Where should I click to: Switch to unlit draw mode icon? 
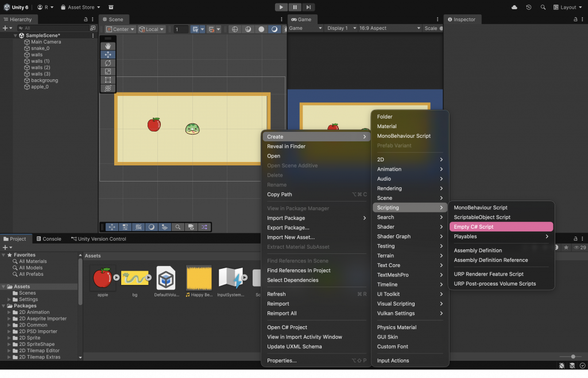[261, 29]
